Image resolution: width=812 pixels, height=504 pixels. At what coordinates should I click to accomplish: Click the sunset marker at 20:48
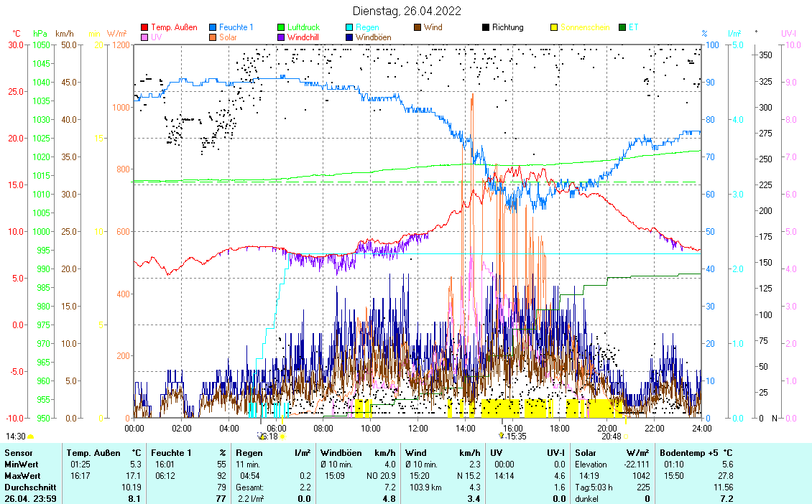tap(625, 437)
